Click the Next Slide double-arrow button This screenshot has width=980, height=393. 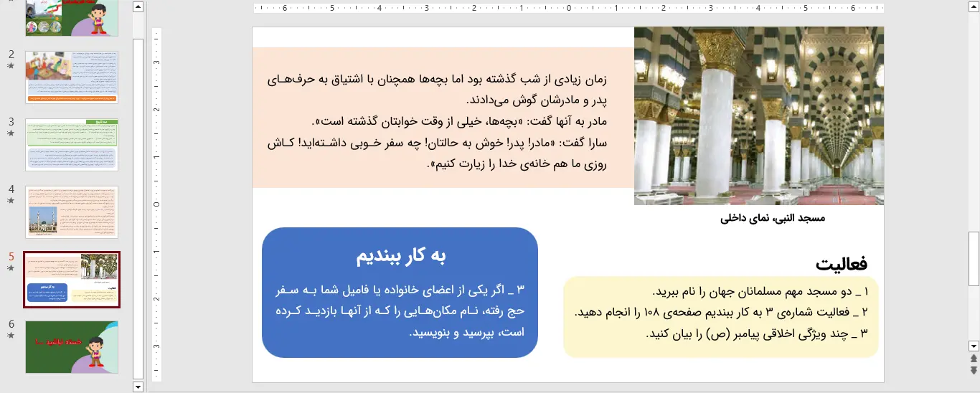(974, 370)
